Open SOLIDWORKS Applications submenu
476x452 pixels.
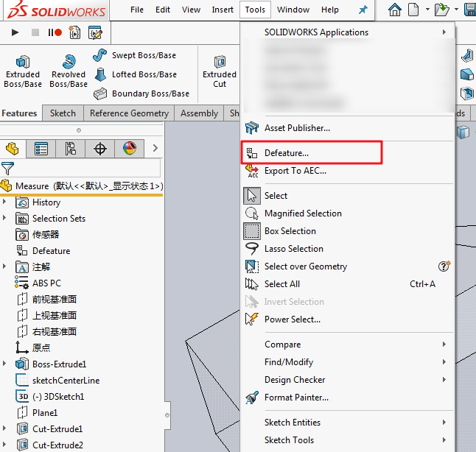pyautogui.click(x=347, y=32)
